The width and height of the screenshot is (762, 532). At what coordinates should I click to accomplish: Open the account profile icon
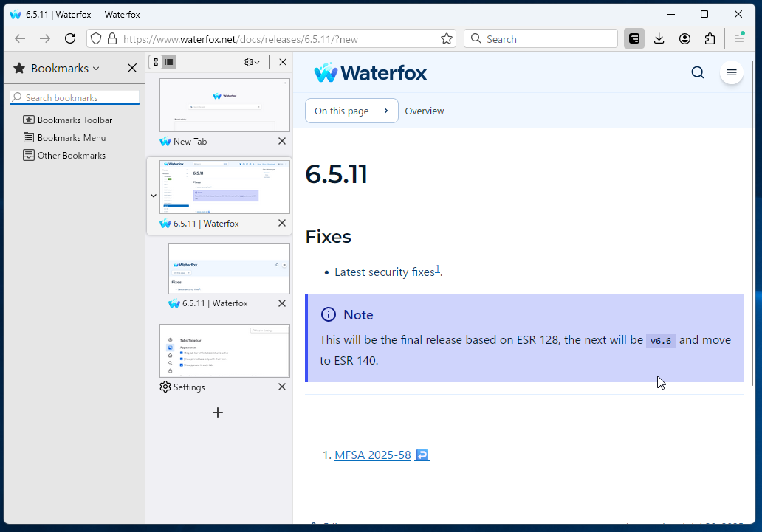(684, 39)
